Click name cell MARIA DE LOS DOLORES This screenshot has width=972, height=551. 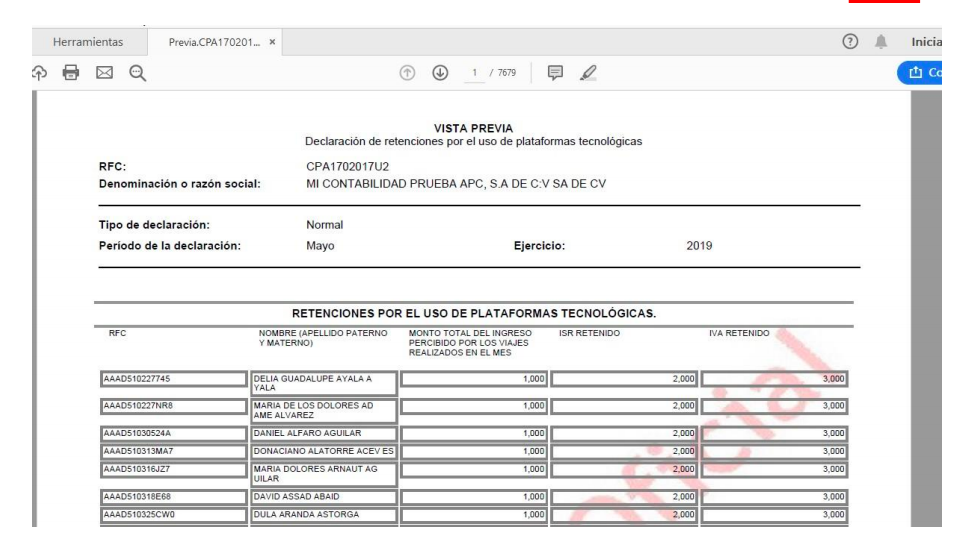pyautogui.click(x=324, y=410)
